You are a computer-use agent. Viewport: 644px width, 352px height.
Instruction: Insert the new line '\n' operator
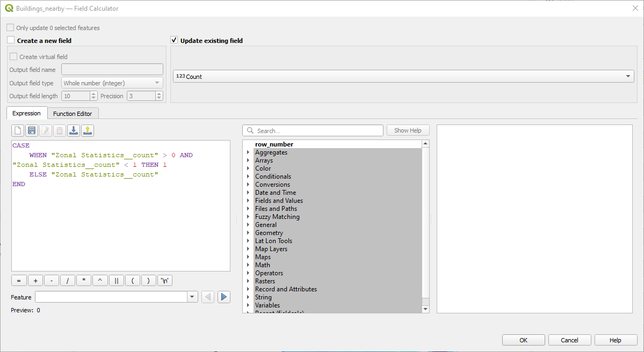(x=165, y=281)
